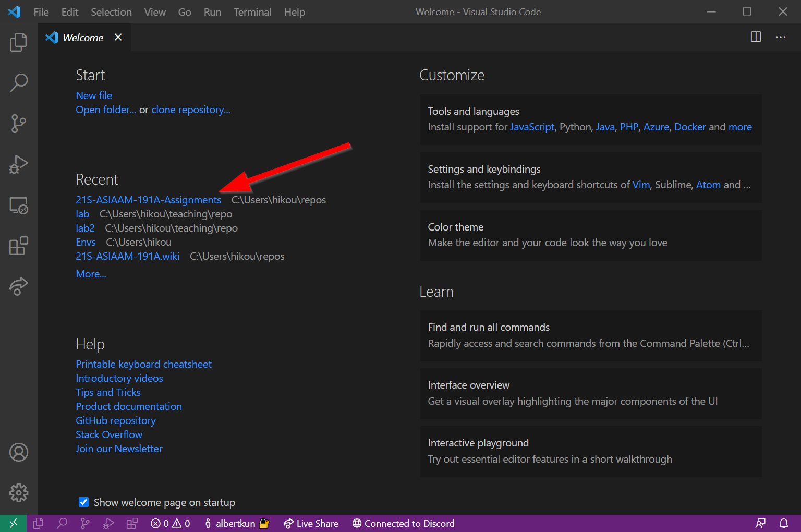Open the Accounts menu icon
Image resolution: width=801 pixels, height=532 pixels.
[19, 452]
